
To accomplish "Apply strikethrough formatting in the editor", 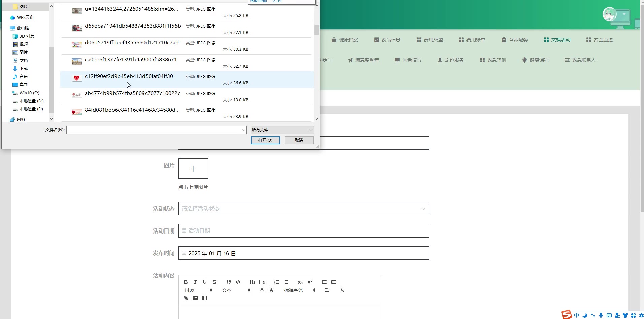I will [x=214, y=282].
